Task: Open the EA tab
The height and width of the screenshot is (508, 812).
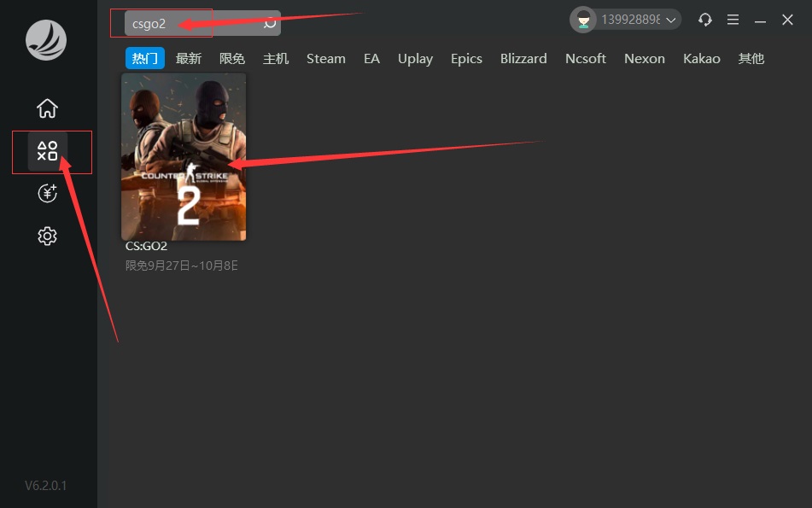Action: 371,59
